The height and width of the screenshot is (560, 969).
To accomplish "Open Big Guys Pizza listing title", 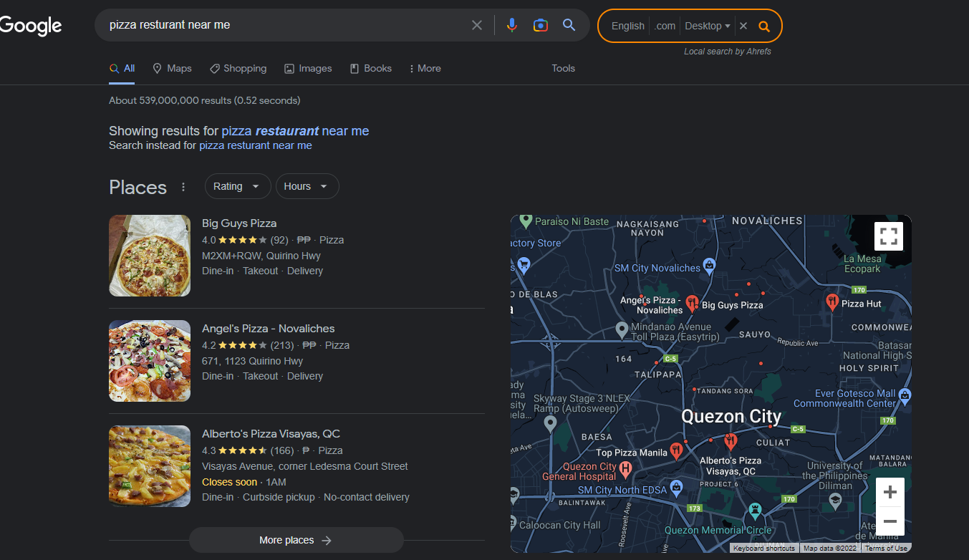I will point(239,223).
